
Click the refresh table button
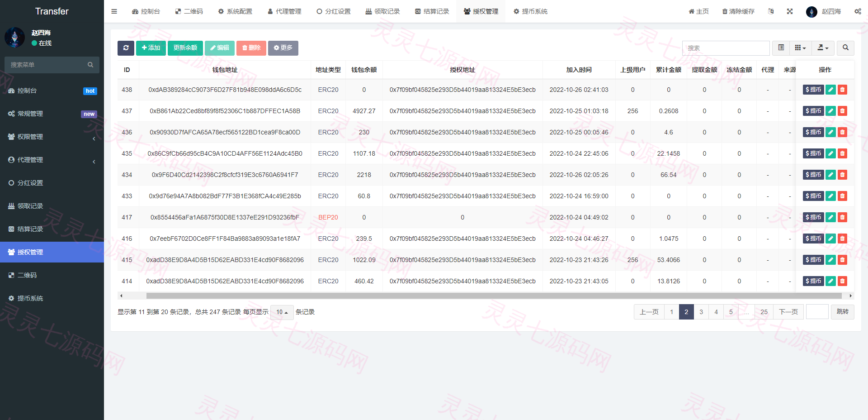[126, 48]
